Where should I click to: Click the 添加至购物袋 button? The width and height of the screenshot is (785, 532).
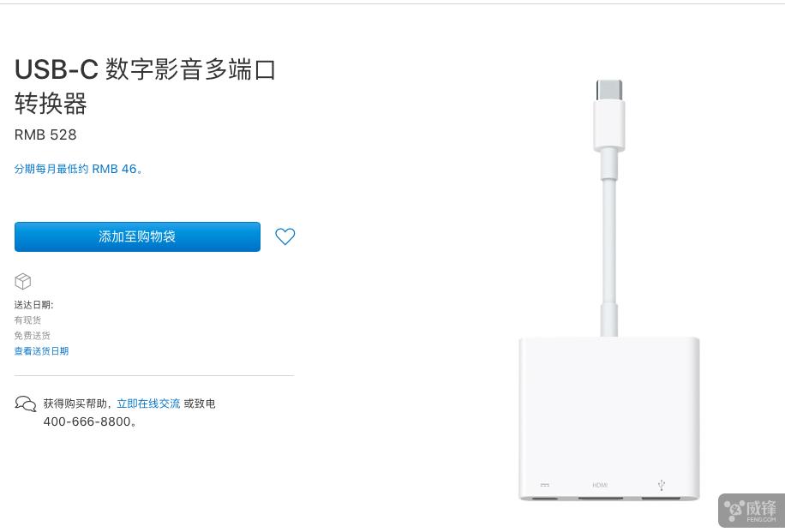pyautogui.click(x=137, y=236)
